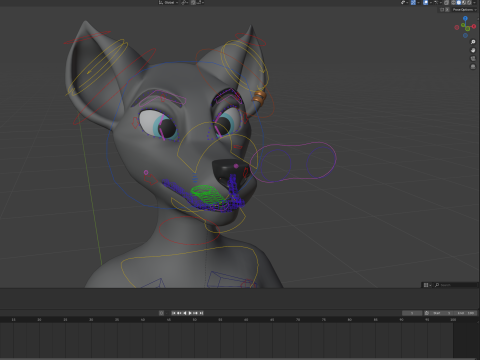Viewport: 480px width, 360px height.
Task: Click frame 100 on timeline ruler
Action: [453, 319]
